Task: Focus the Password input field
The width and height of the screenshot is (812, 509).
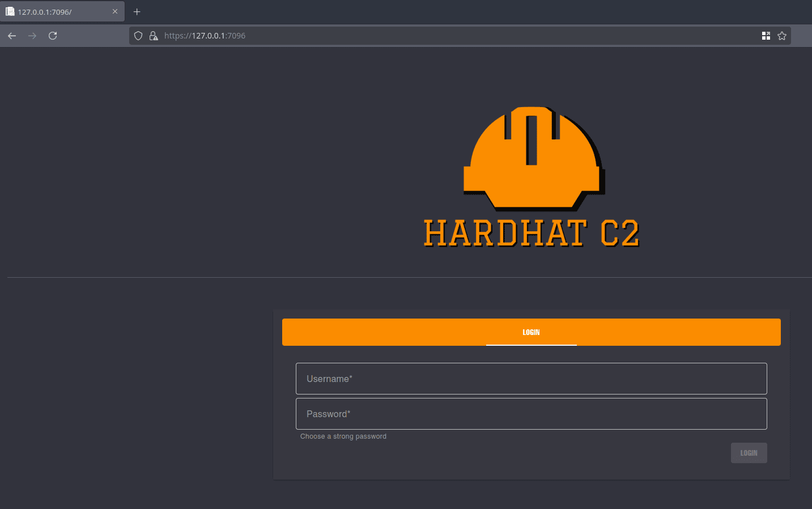Action: [531, 414]
